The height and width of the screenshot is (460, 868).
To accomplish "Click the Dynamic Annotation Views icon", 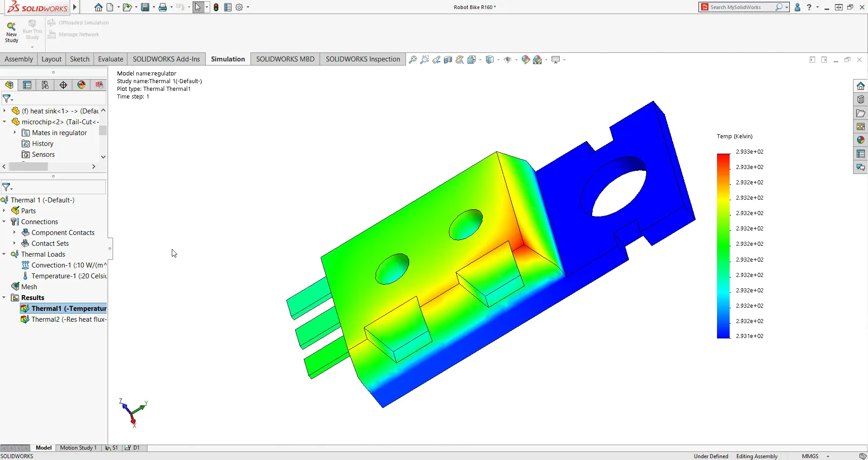I will click(460, 60).
